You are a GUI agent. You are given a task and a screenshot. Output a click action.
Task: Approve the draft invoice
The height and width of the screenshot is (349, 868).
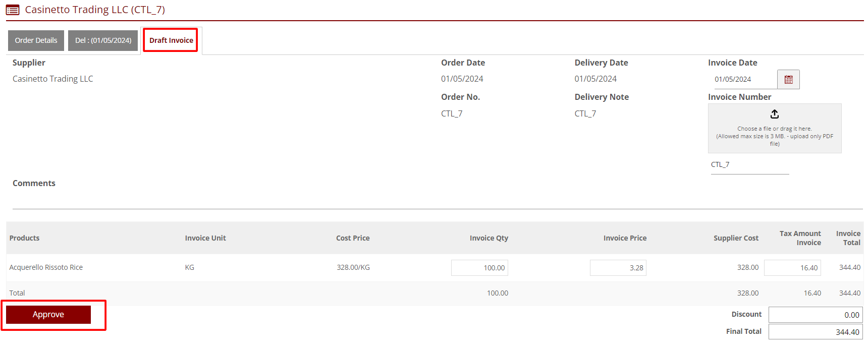(48, 314)
